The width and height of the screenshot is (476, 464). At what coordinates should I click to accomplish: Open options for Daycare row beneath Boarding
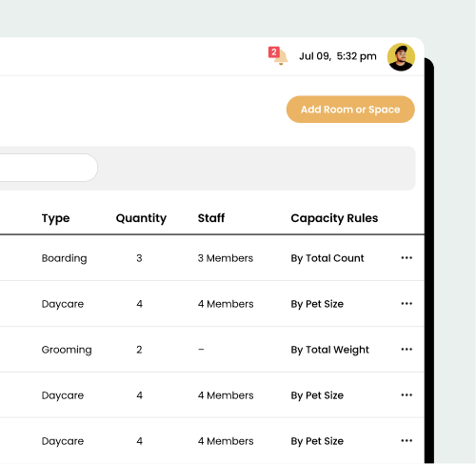coord(407,304)
